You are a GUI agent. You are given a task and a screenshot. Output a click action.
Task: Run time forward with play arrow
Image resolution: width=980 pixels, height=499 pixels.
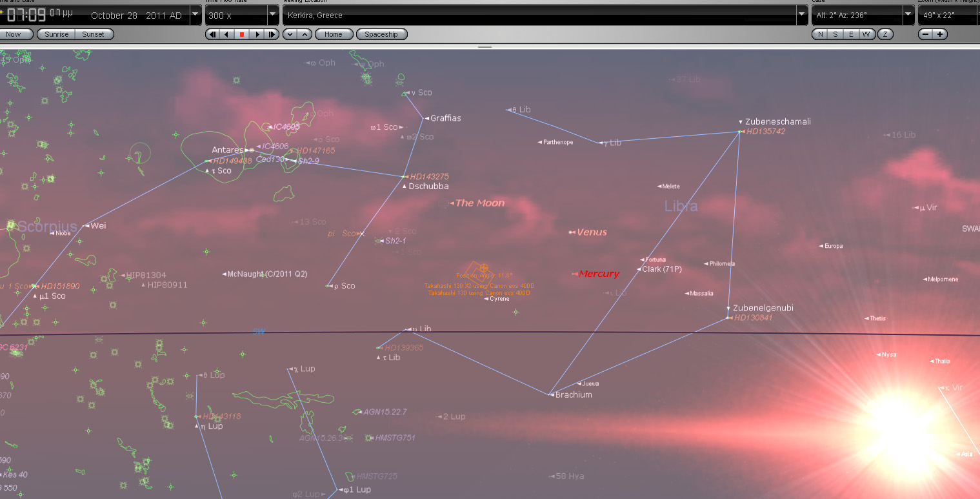pos(257,34)
